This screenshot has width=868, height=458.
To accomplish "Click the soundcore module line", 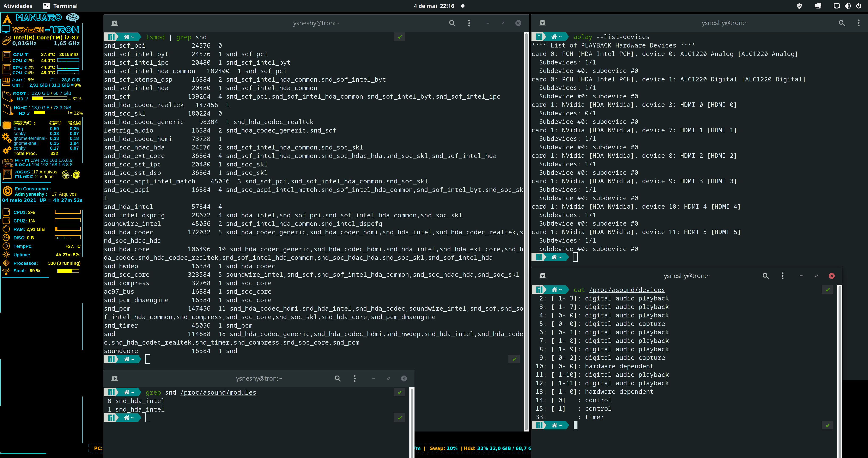I will point(170,351).
